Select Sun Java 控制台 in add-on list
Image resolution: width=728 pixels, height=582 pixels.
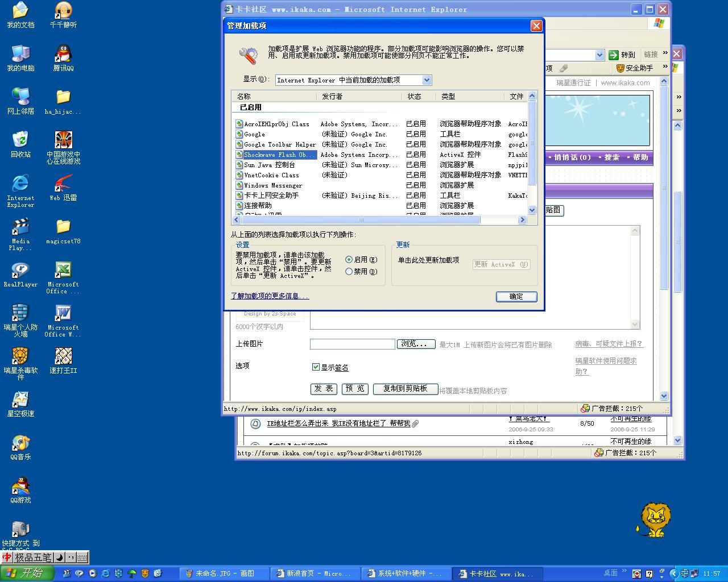coord(269,165)
